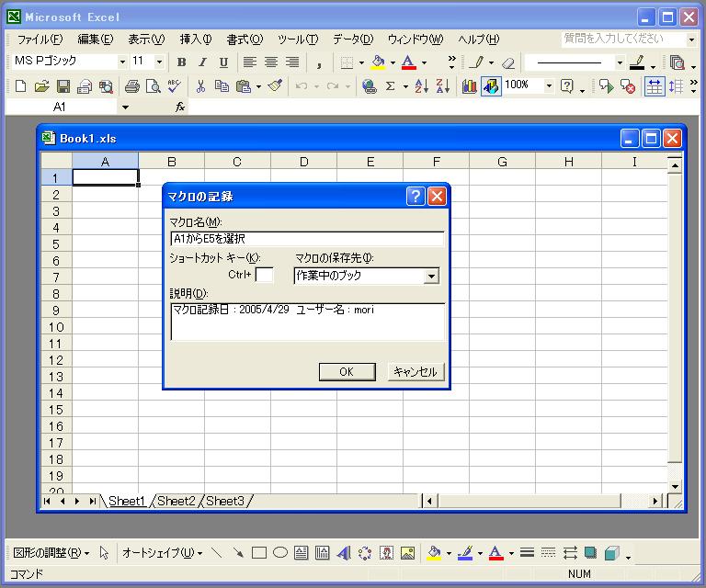Open a file with folder icon
The width and height of the screenshot is (706, 588).
[x=41, y=86]
